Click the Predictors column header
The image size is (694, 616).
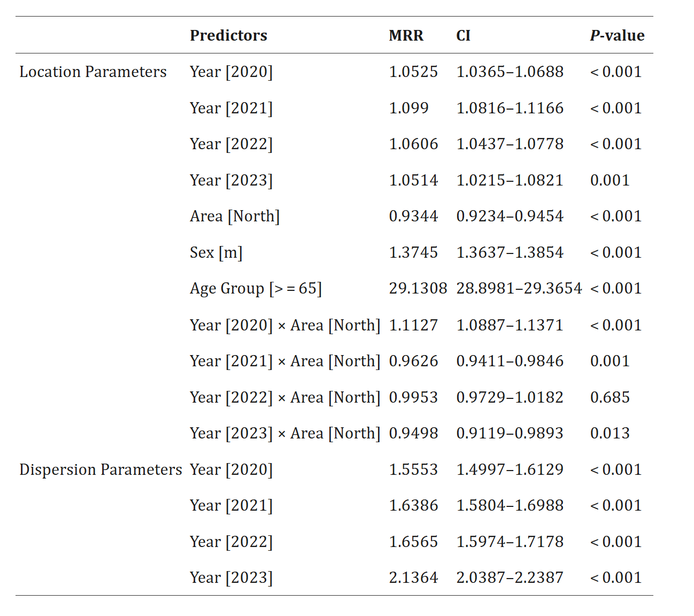tap(228, 35)
